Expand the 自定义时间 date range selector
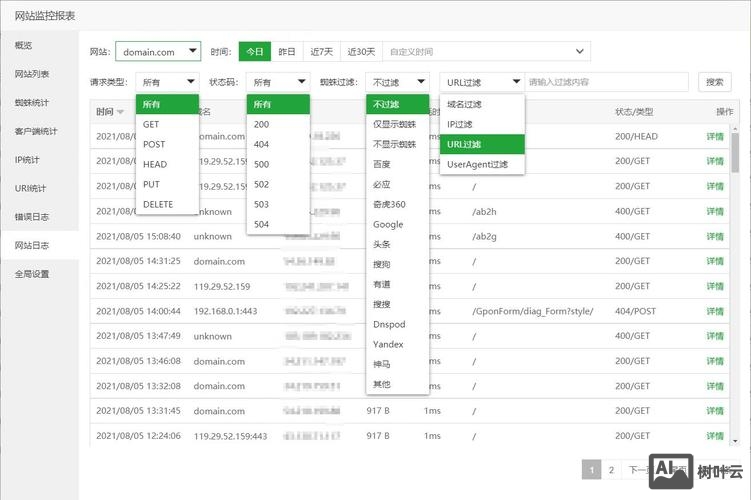This screenshot has height=500, width=751. 486,52
